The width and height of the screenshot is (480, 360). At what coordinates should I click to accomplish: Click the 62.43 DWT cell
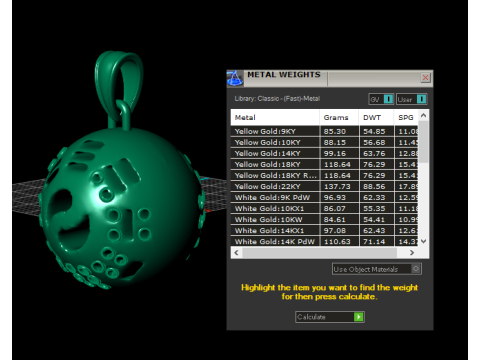pyautogui.click(x=377, y=230)
